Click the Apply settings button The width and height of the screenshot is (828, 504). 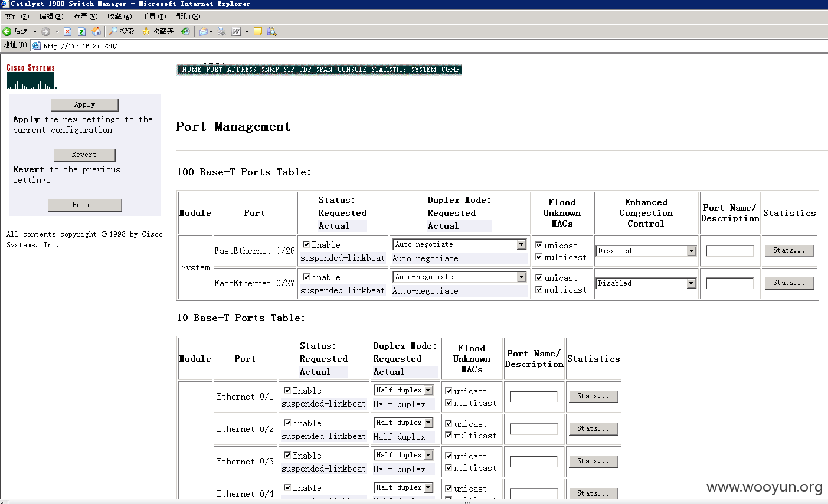coord(84,104)
